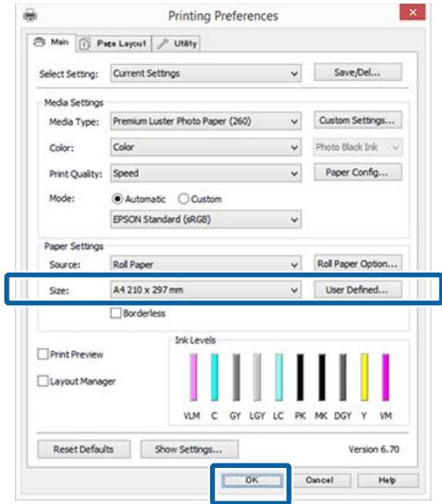Click the VLM ink level bar
This screenshot has width=442, height=504.
point(193,377)
